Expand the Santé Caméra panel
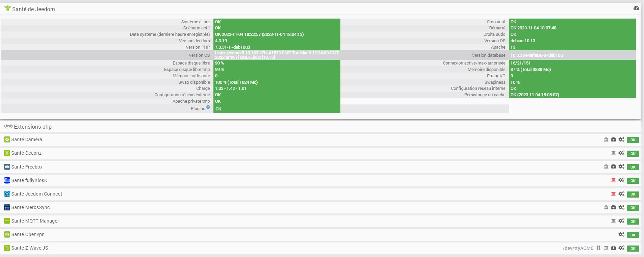Screen dimensions: 644x257 click(27, 139)
